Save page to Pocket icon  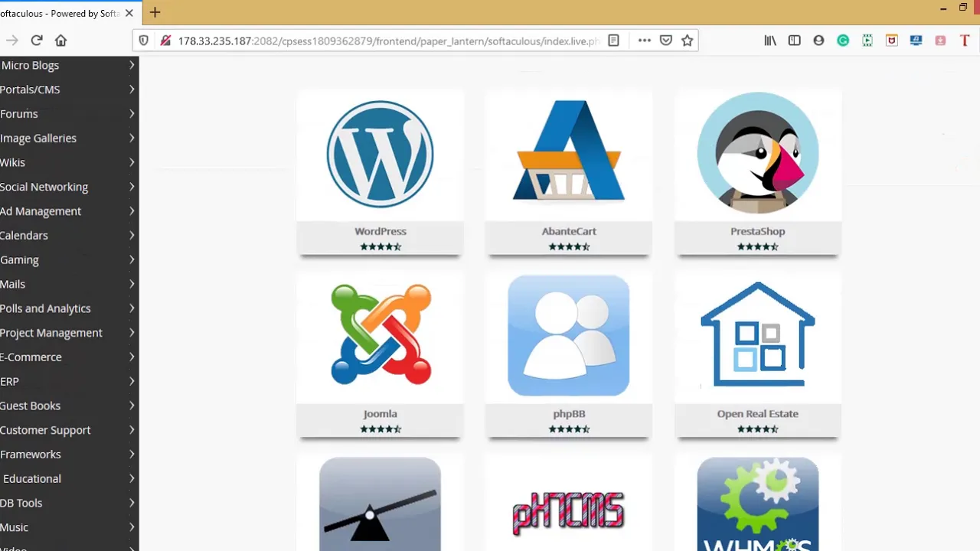point(666,41)
